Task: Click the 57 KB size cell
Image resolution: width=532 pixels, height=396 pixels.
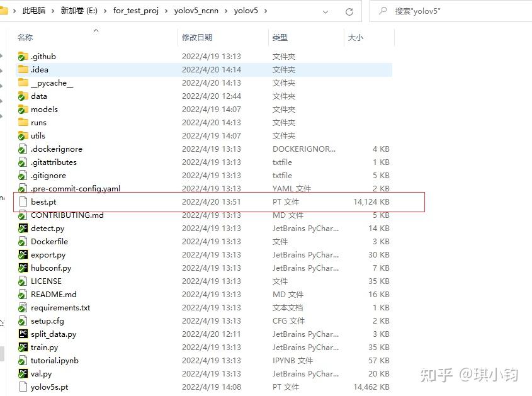Action: 379,361
